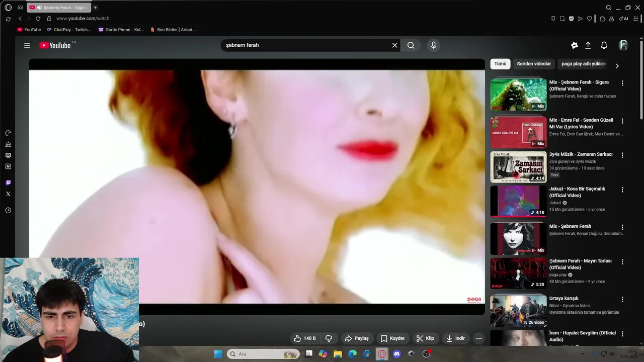Screen dimensions: 644x362
Task: Select the paga play adlı yükleyici chip
Action: 584,64
